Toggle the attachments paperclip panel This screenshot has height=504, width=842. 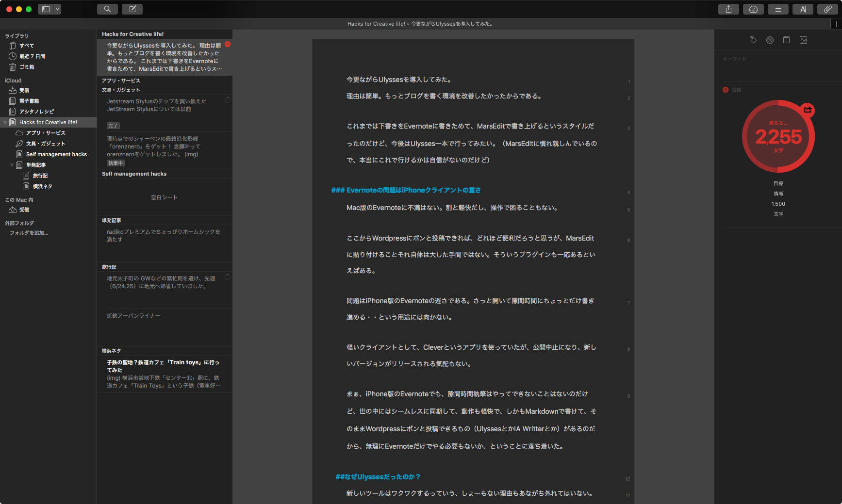pos(827,9)
